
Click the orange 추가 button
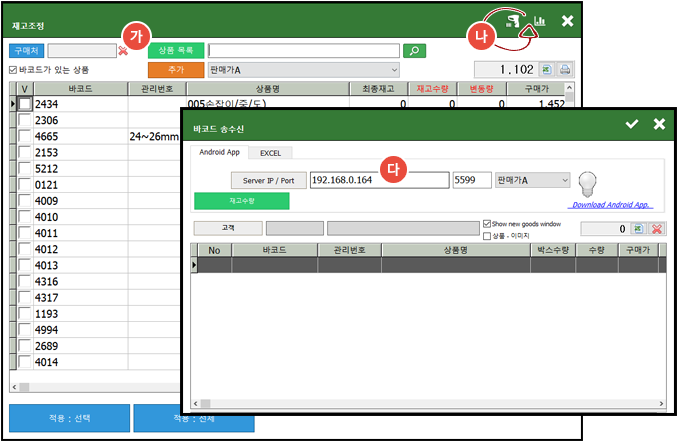176,70
